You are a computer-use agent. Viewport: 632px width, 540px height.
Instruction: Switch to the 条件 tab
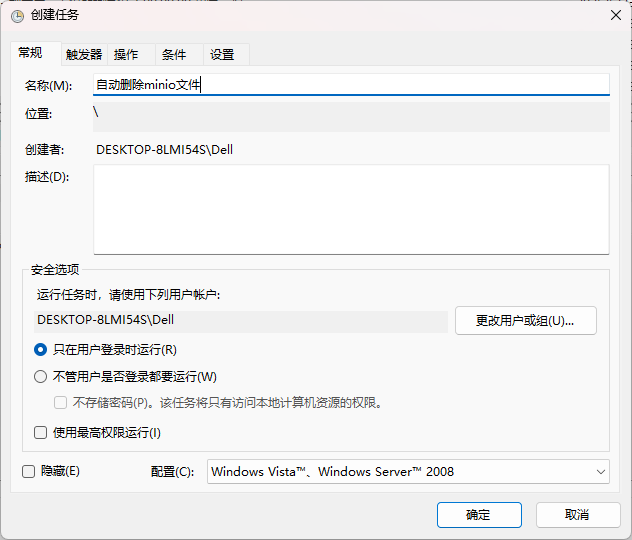tap(179, 54)
